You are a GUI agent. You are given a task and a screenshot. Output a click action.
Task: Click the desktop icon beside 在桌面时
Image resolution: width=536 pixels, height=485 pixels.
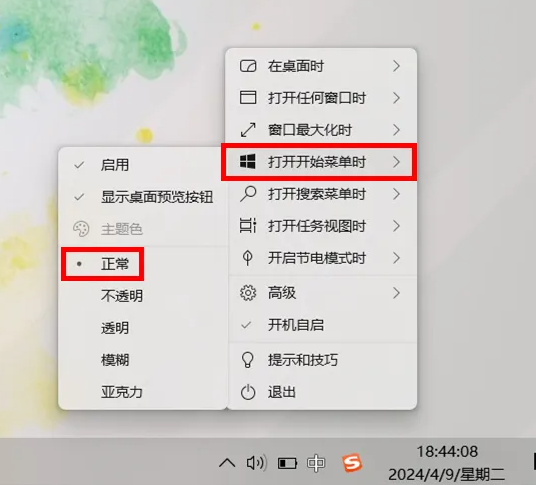tap(248, 66)
